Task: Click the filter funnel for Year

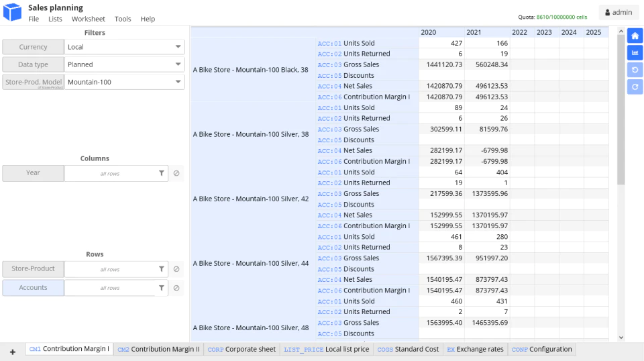Action: click(162, 173)
